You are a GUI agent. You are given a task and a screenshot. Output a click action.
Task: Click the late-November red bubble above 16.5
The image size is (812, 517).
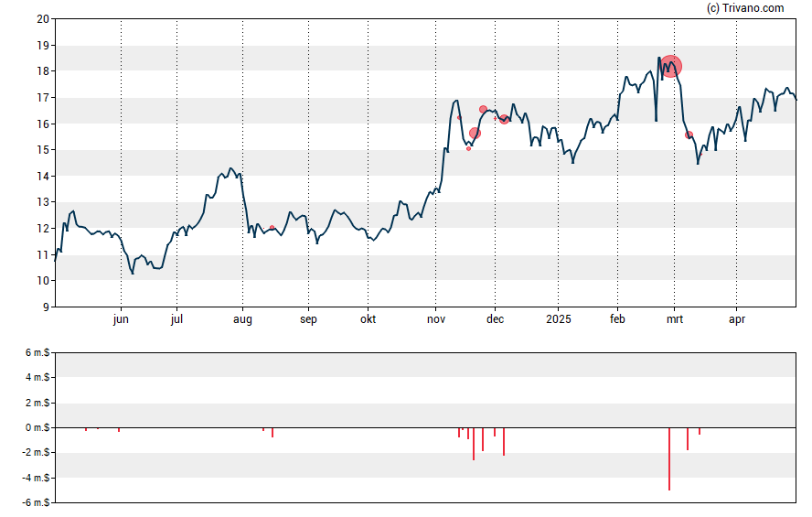(483, 109)
